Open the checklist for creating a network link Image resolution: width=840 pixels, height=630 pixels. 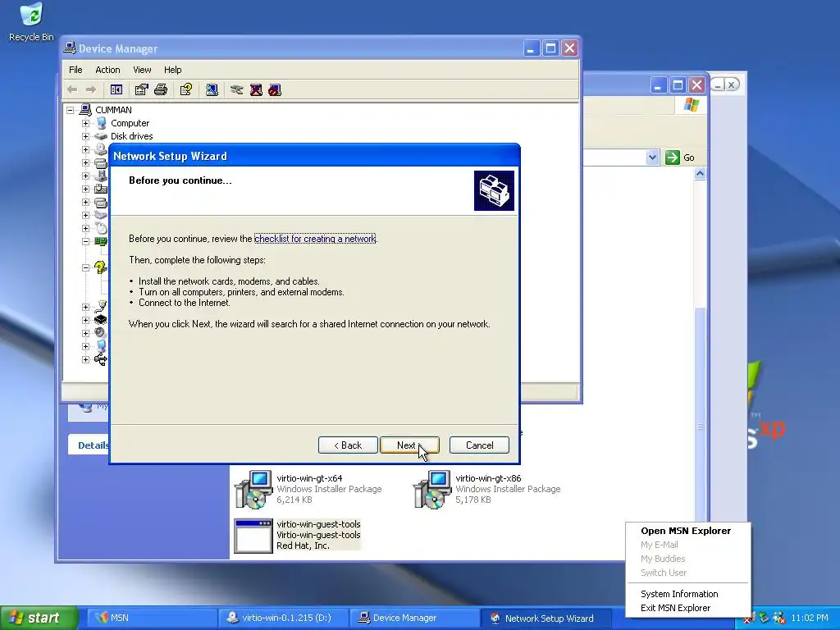[x=315, y=239]
